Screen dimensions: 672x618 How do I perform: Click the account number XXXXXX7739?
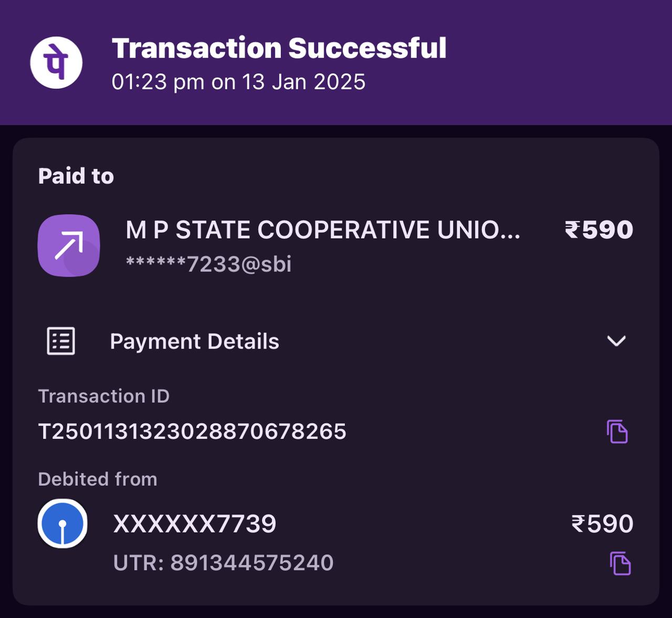pyautogui.click(x=195, y=524)
